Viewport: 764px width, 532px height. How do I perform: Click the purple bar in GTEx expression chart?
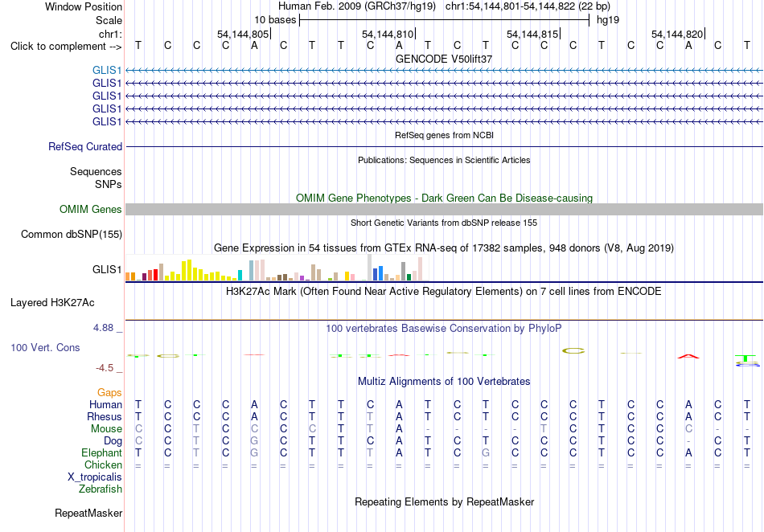tap(302, 278)
